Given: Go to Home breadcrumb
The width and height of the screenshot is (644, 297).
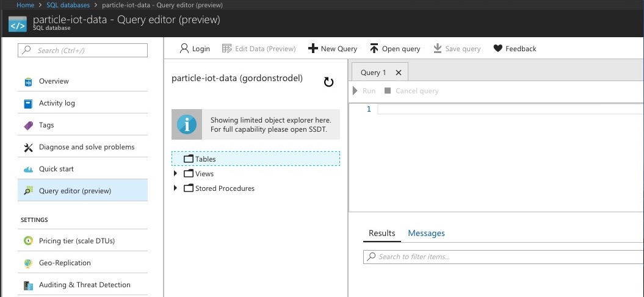Looking at the screenshot, I should click(x=25, y=5).
